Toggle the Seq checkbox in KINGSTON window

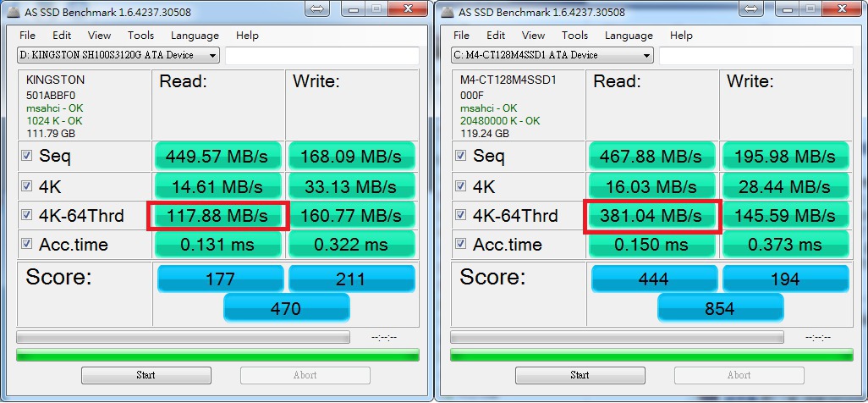(x=26, y=156)
